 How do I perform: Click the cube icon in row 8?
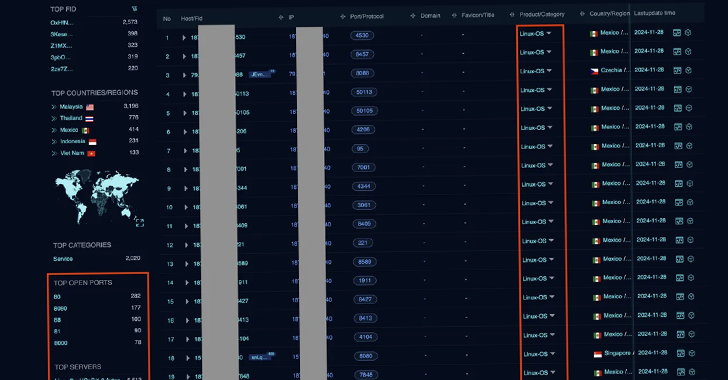(x=689, y=164)
